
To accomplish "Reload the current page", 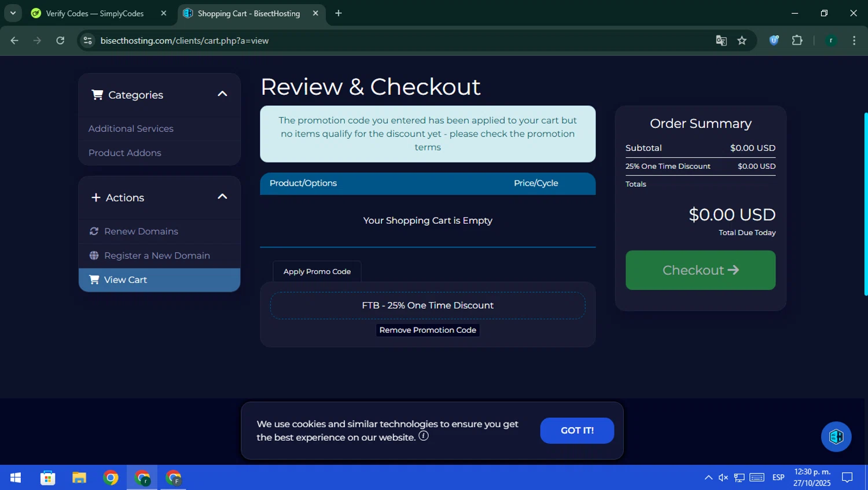I will point(60,40).
